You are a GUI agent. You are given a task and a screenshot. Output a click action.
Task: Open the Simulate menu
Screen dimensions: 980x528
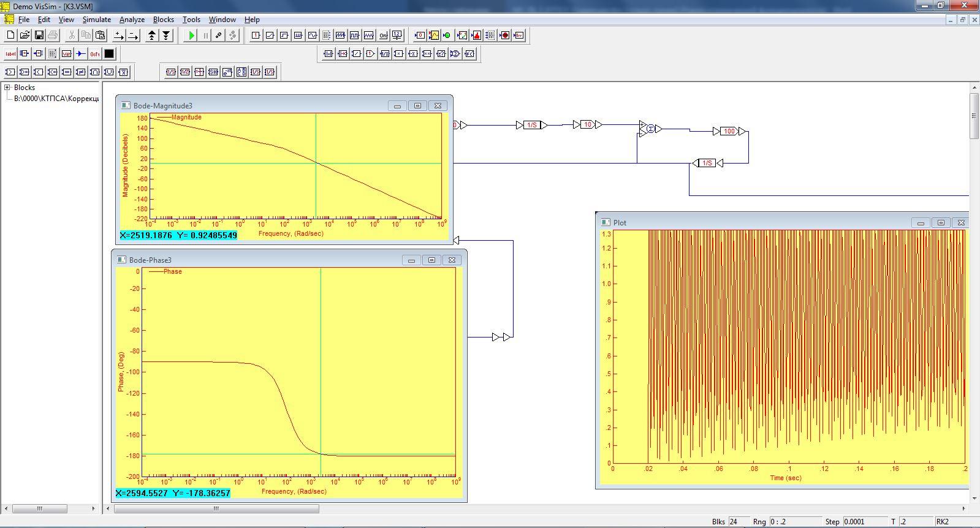pyautogui.click(x=97, y=20)
